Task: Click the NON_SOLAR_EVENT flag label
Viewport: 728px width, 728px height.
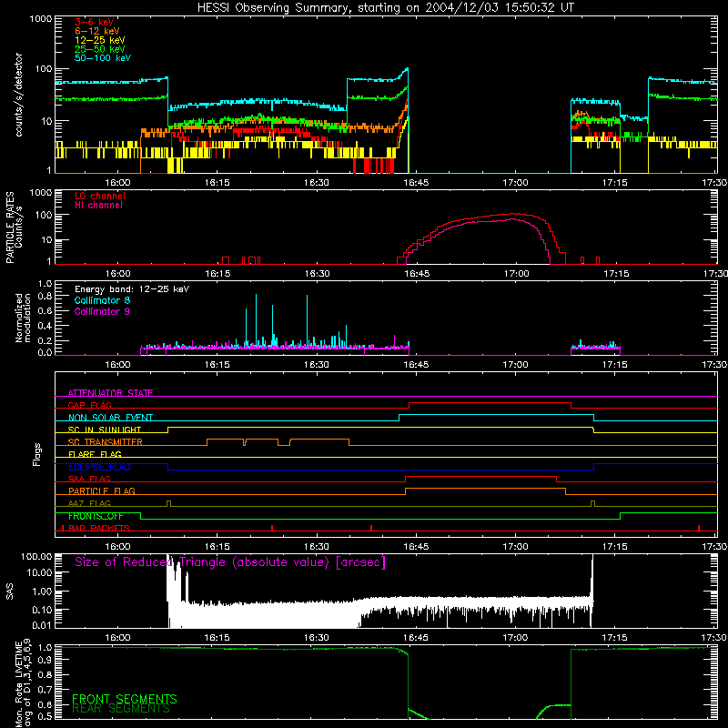Action: (110, 418)
